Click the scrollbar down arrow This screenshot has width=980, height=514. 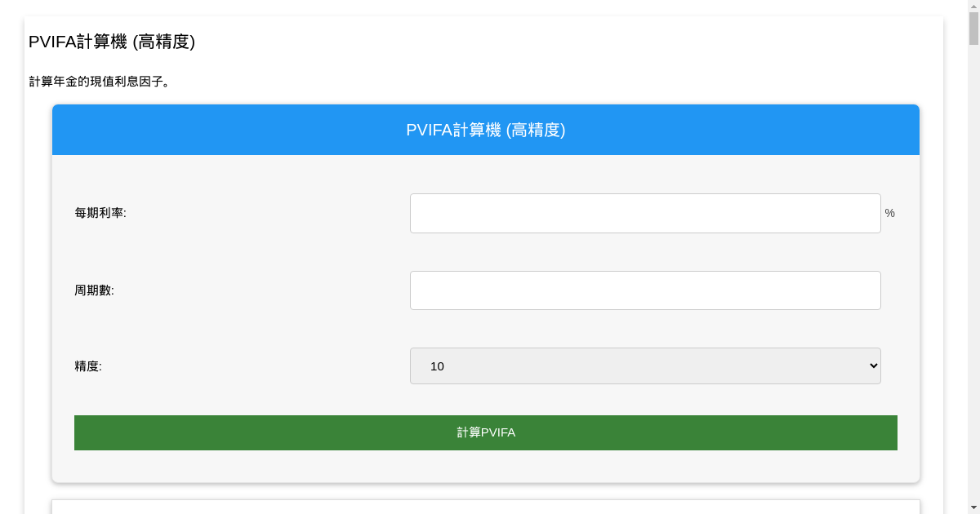(x=973, y=507)
